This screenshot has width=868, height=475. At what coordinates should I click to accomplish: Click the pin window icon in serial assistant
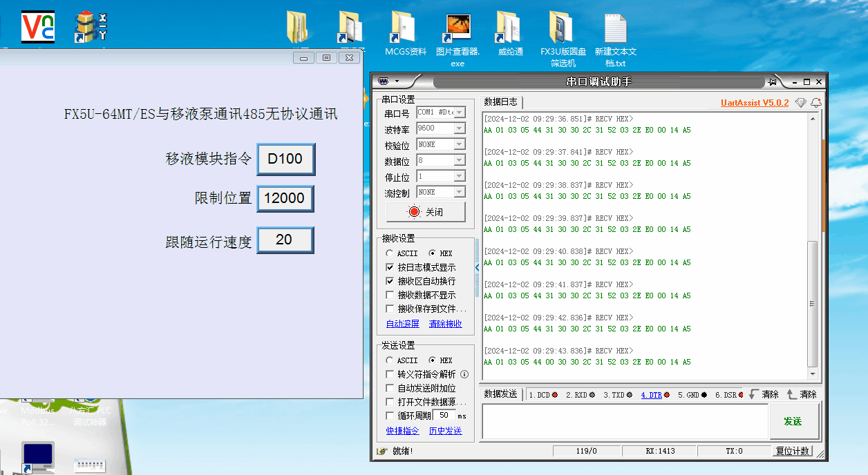(x=773, y=82)
